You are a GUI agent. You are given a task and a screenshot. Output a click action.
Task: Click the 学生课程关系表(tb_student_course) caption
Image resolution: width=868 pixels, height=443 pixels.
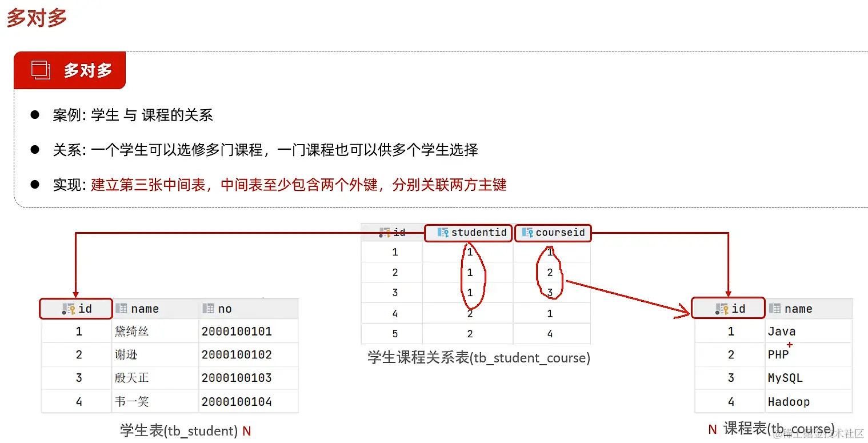479,358
